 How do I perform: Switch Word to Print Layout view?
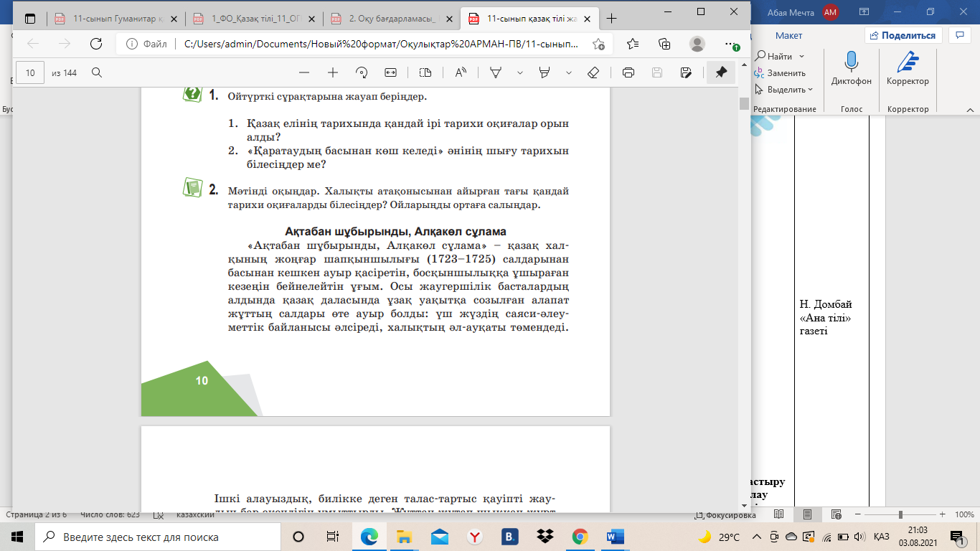pos(808,515)
